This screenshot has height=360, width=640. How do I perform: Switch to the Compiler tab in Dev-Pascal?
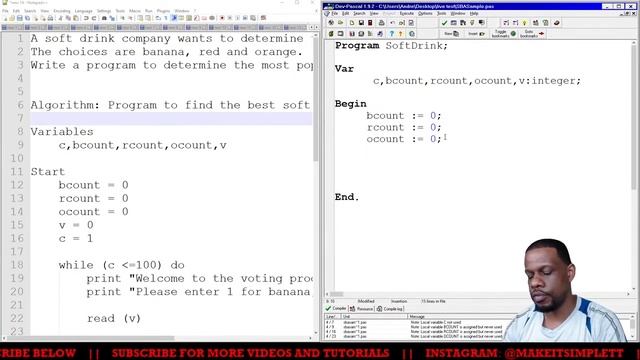point(336,309)
